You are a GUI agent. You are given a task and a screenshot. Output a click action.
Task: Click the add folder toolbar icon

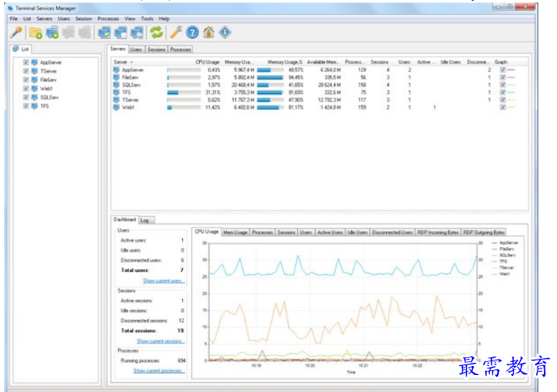click(x=36, y=32)
